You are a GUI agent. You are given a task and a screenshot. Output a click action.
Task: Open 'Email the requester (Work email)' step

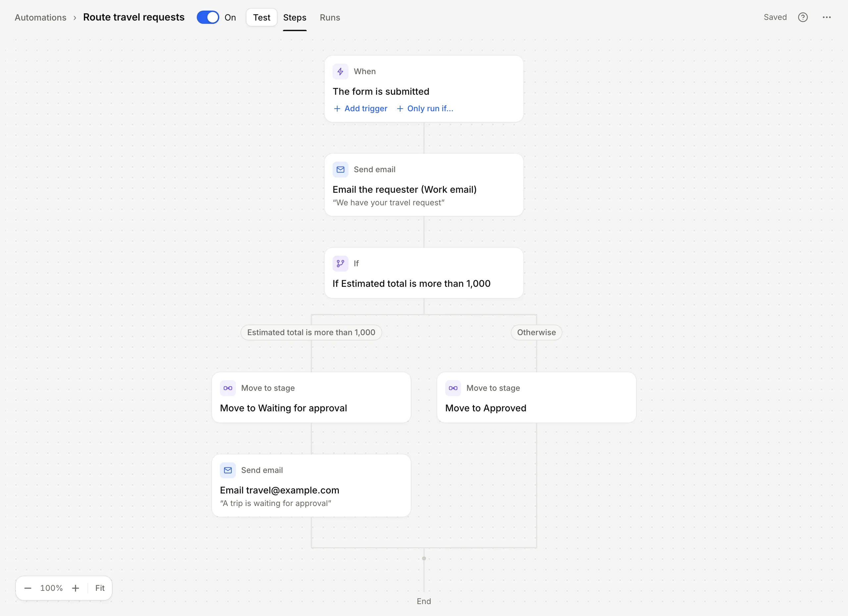pyautogui.click(x=424, y=185)
